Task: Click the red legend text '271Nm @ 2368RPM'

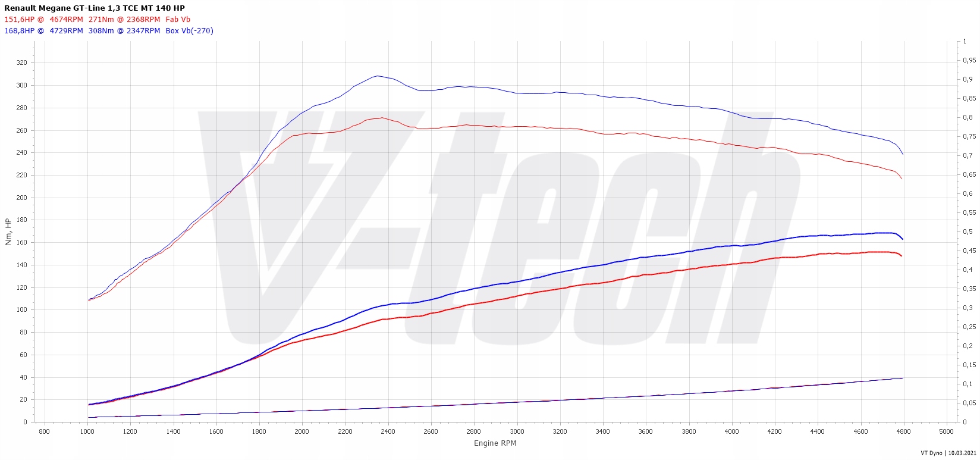Action: point(124,20)
